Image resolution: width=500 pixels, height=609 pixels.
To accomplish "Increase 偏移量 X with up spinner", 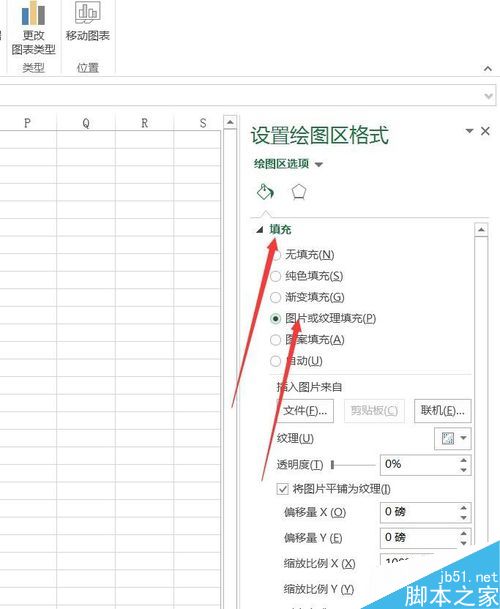I will pos(463,508).
